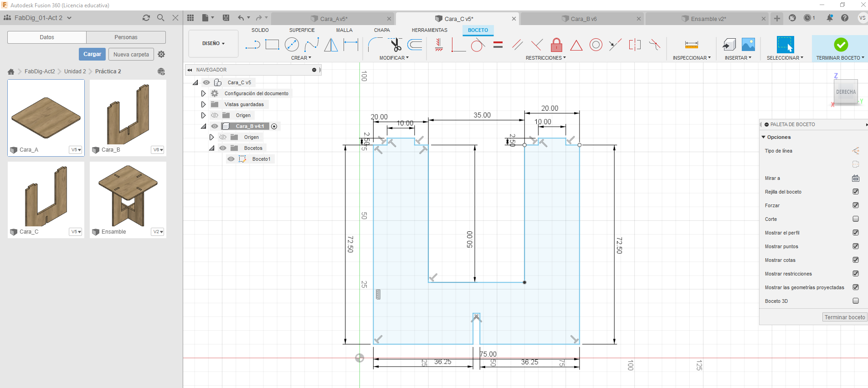Select the Circle sketch tool
Screen dimensions: 868x388
[292, 45]
